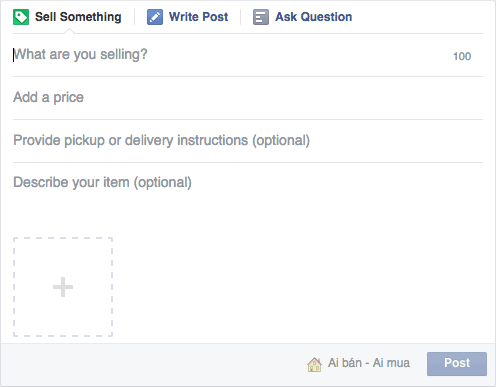Select the Ask Question tab label

click(314, 17)
